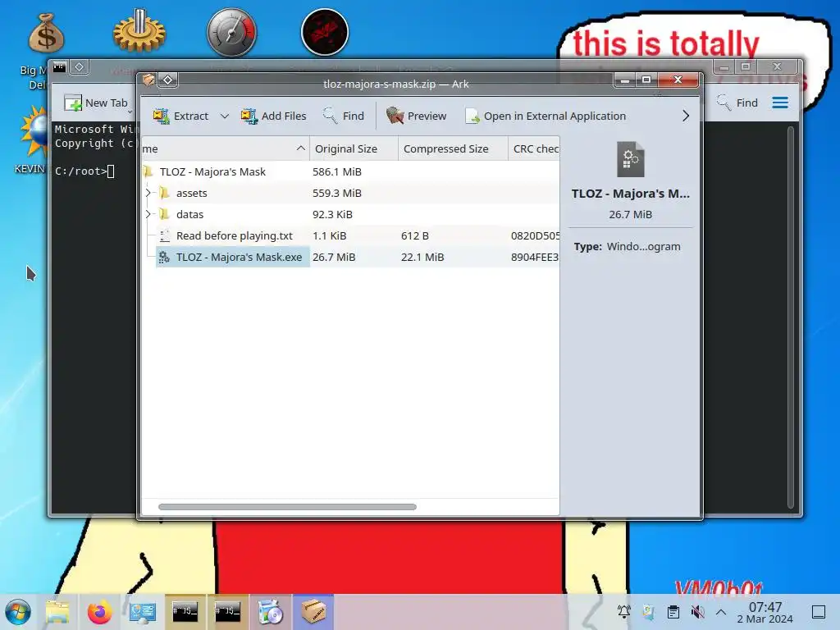
Task: Launch Firefox from the taskbar
Action: [x=99, y=612]
